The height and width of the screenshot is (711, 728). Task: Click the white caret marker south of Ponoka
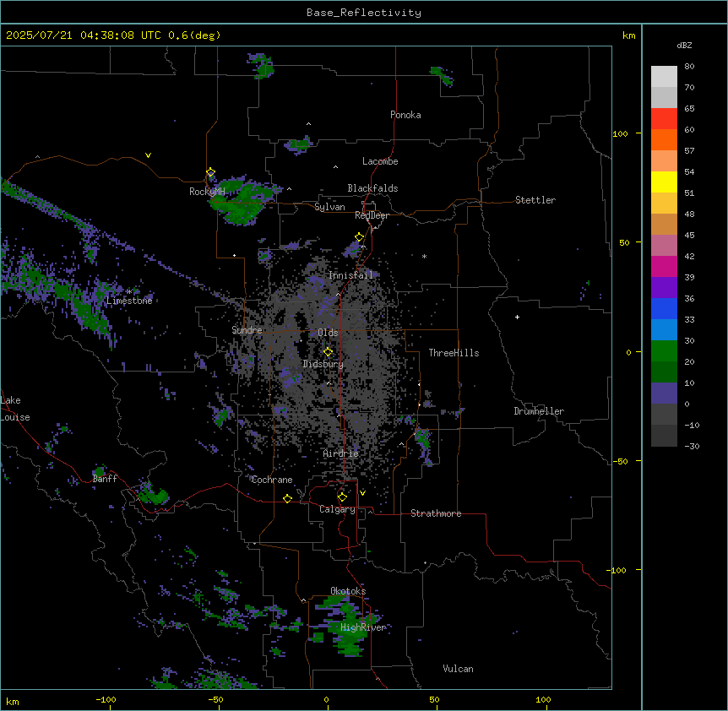point(308,124)
